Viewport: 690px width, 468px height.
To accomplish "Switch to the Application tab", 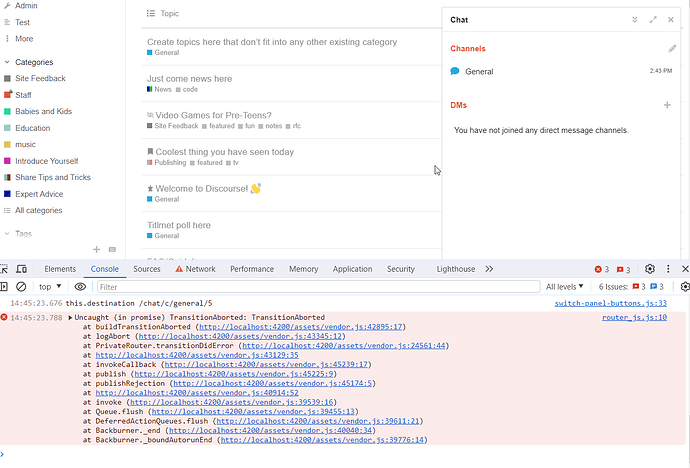I will (x=352, y=269).
